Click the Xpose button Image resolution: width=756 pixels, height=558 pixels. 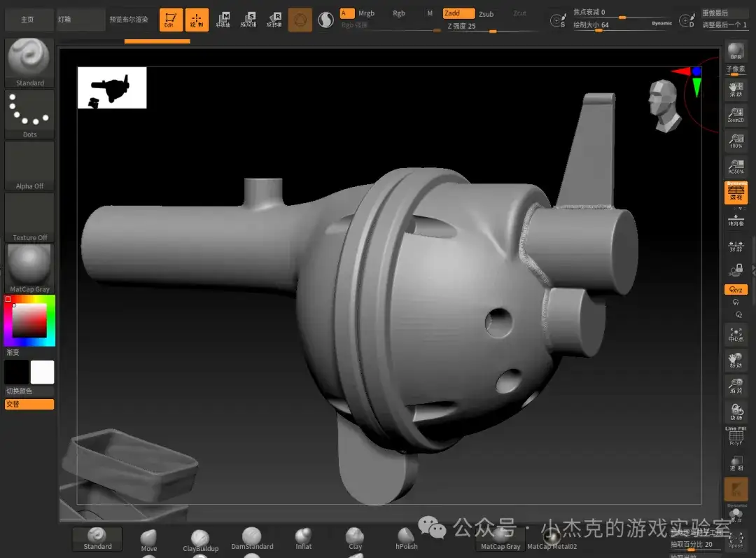736,538
